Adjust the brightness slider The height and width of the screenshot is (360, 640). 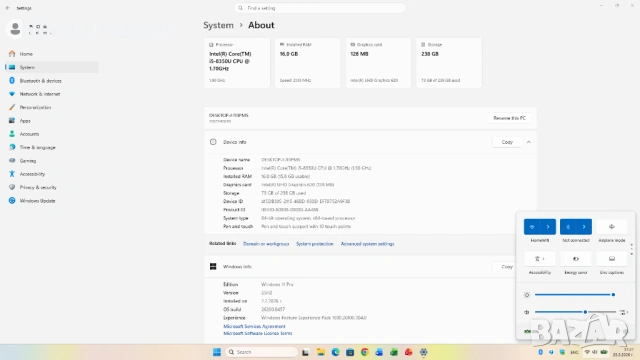575,295
